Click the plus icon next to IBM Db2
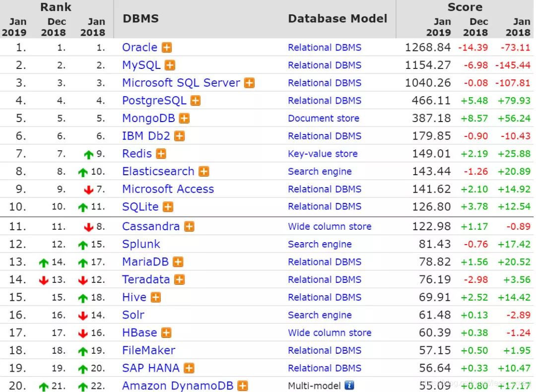The height and width of the screenshot is (392, 536). 180,136
